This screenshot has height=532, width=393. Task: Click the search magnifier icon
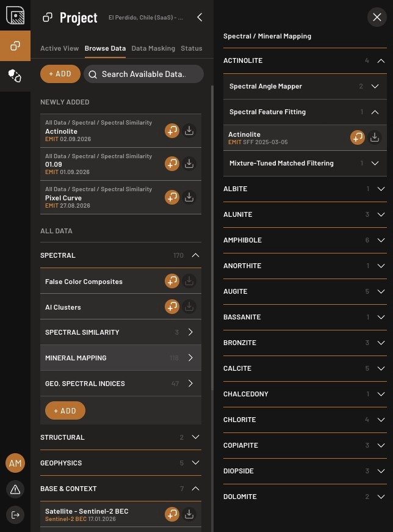[x=93, y=75]
